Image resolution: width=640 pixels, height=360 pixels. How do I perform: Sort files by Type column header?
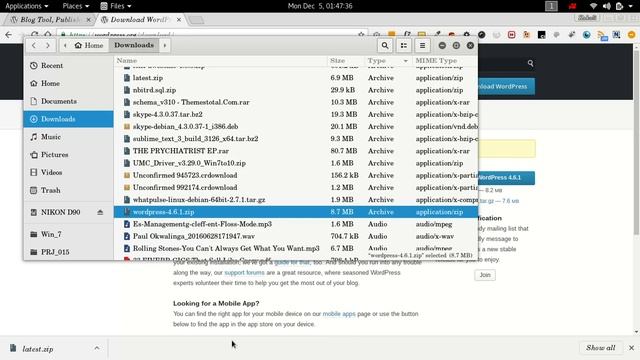click(388, 60)
